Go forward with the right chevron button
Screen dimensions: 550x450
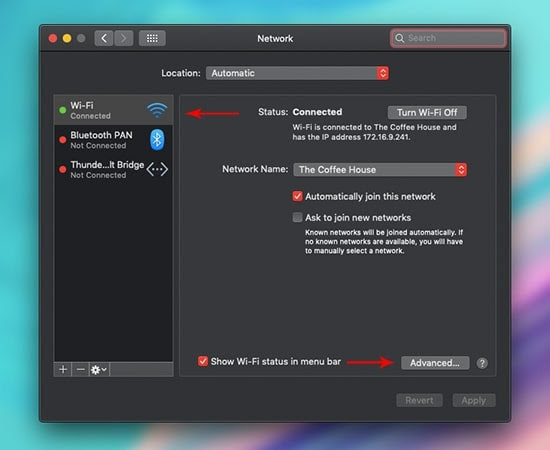coord(123,38)
